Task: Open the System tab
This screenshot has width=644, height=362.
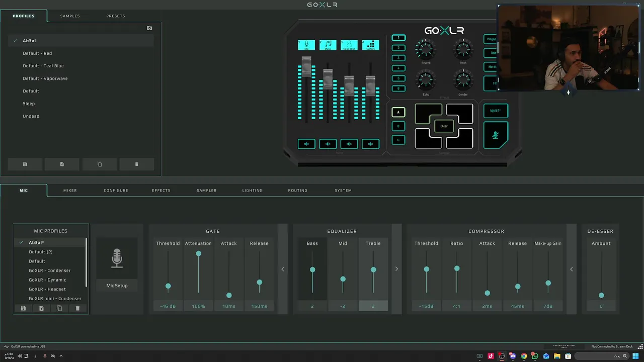Action: pyautogui.click(x=343, y=191)
